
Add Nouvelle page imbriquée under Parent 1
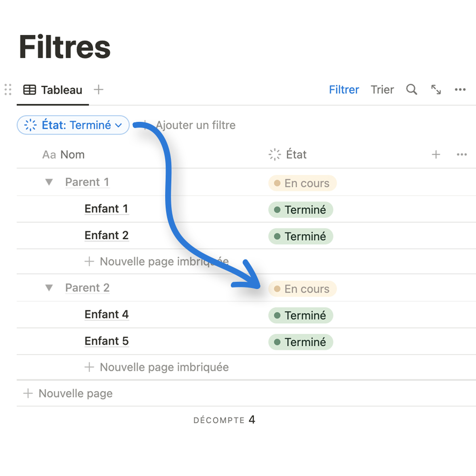(157, 261)
